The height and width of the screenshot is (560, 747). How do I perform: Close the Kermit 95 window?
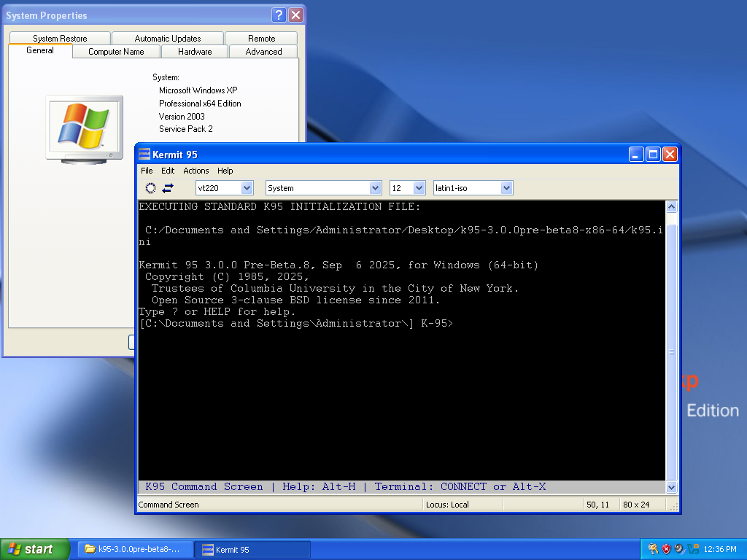(x=670, y=155)
